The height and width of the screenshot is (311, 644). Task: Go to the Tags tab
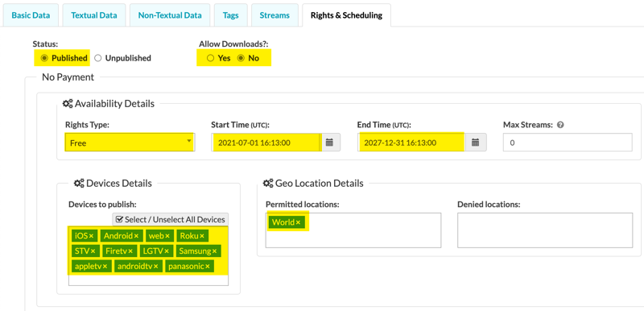(231, 15)
